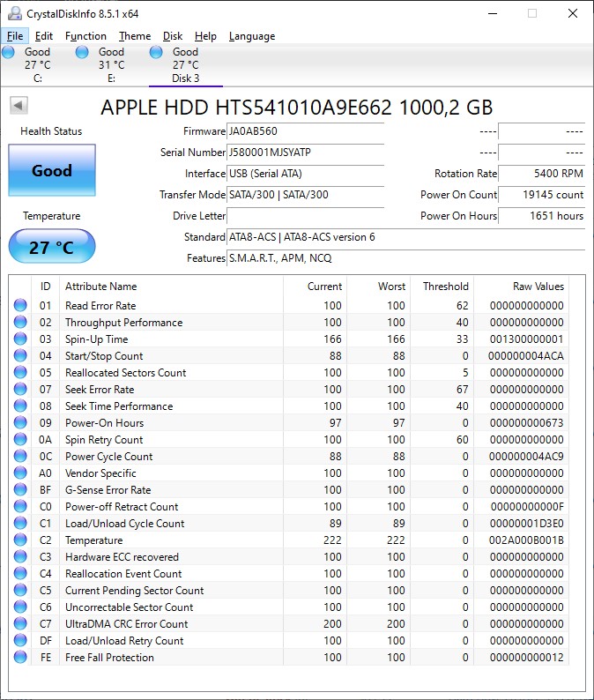Click the Firmware value field
The height and width of the screenshot is (700, 594).
pos(305,131)
